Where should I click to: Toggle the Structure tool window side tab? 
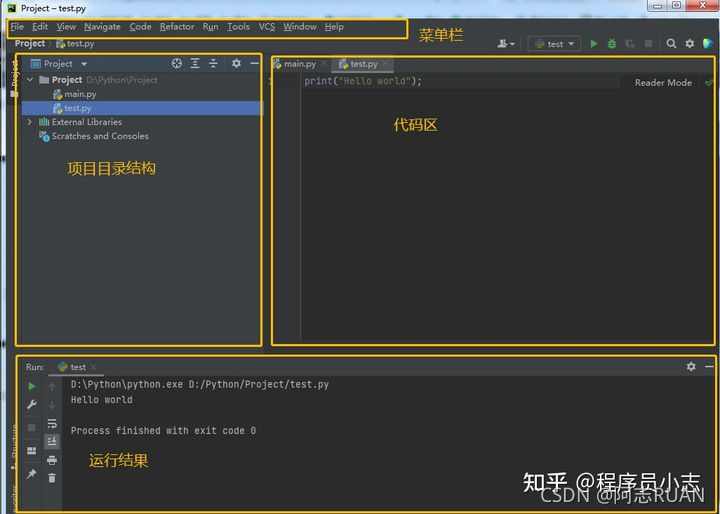(x=14, y=448)
